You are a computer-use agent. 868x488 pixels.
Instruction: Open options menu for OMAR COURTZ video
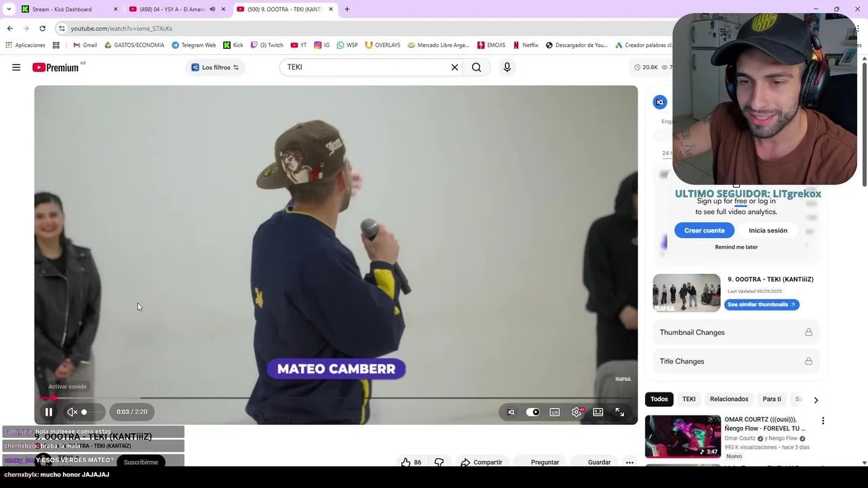(823, 421)
